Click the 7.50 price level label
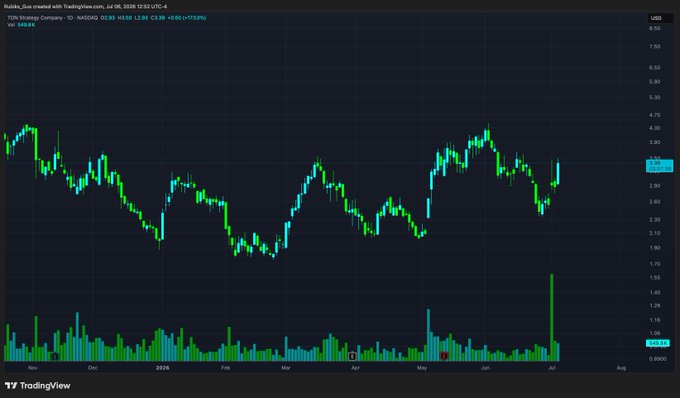 [654, 46]
